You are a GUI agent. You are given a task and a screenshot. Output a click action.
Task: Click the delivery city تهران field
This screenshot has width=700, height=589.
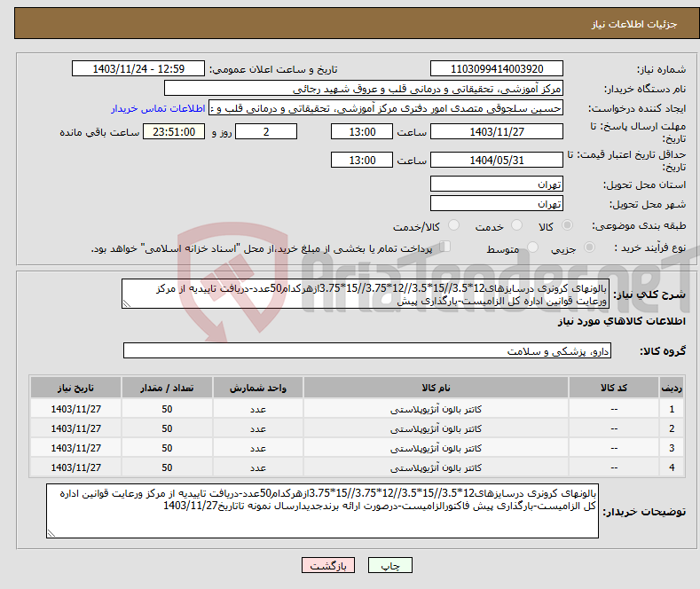point(497,203)
